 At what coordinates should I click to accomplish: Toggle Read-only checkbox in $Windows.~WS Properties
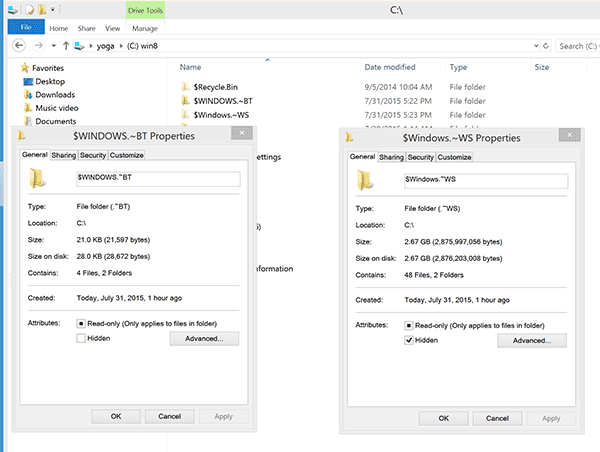coord(409,326)
